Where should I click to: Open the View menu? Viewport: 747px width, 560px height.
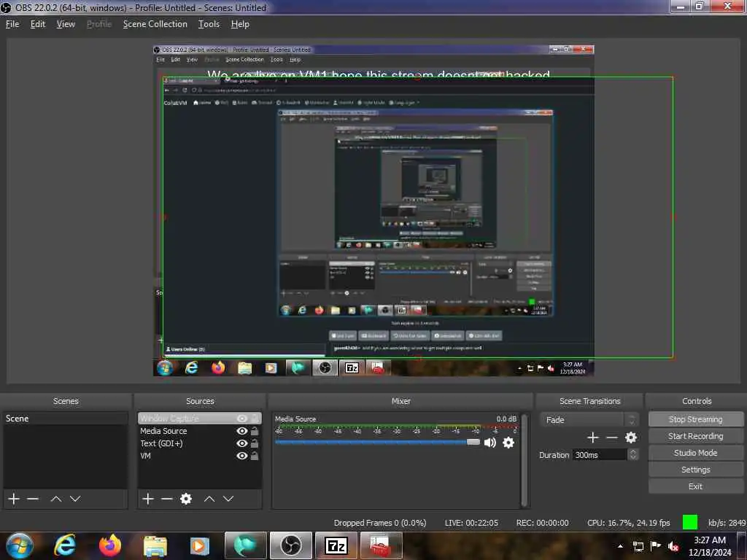tap(66, 24)
